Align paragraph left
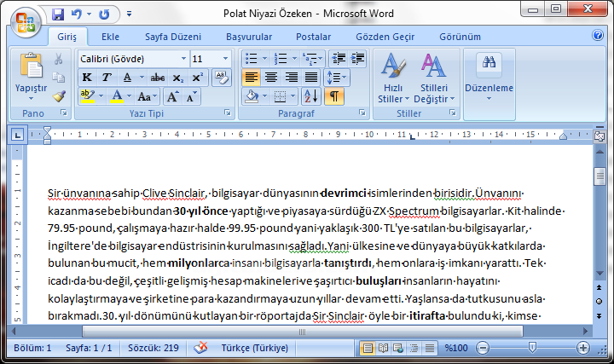Viewport: 614px width, 364px height. [x=251, y=78]
